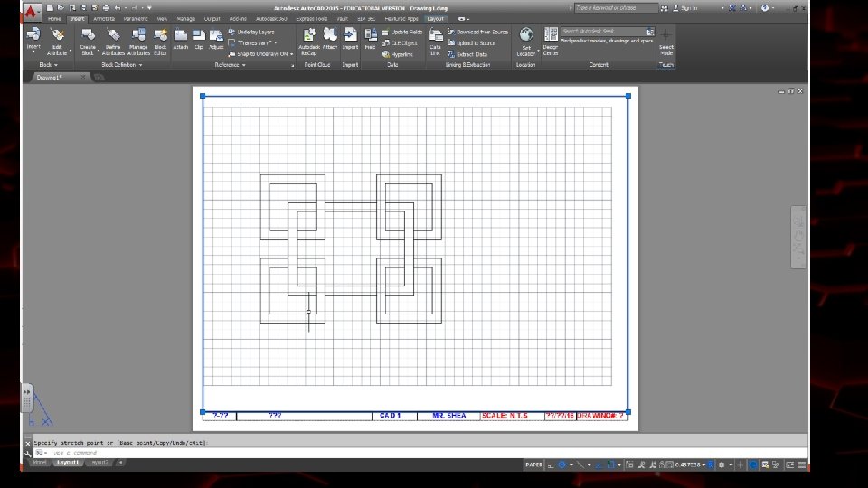This screenshot has width=868, height=488.
Task: Open the Home ribbon tab
Action: click(x=54, y=19)
